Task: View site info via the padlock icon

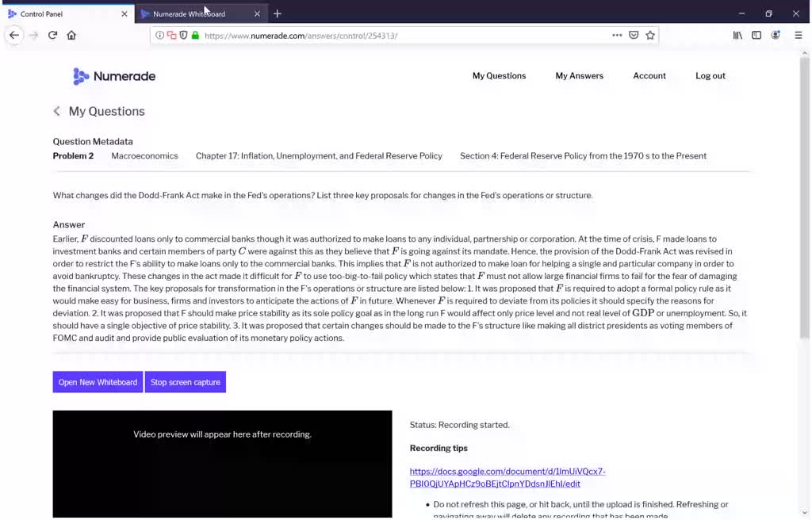Action: tap(195, 35)
